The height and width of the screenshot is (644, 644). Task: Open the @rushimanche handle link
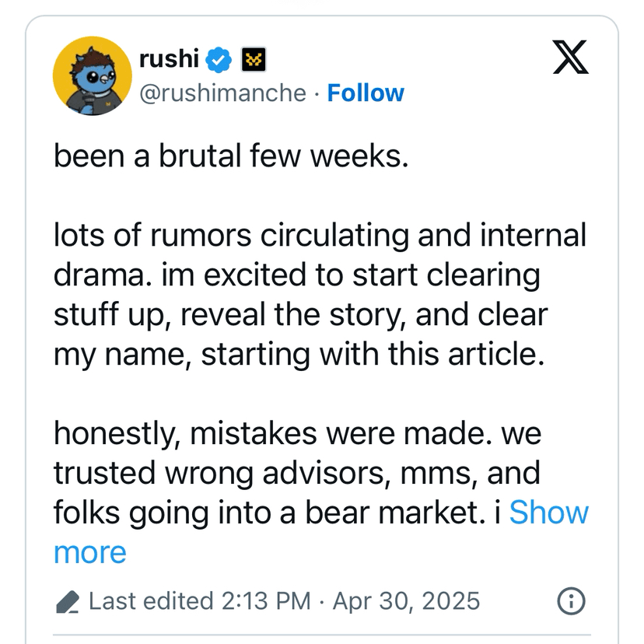point(222,93)
